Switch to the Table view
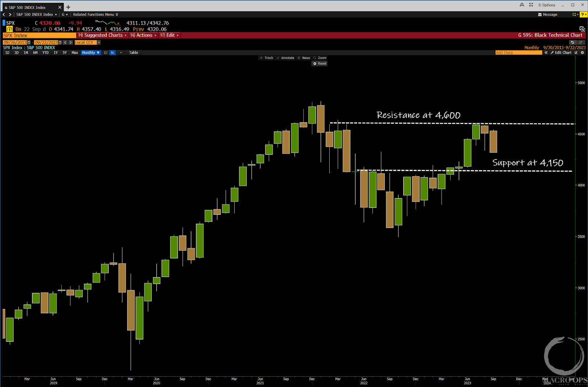Screen dimensions: 588x387 tap(134, 53)
